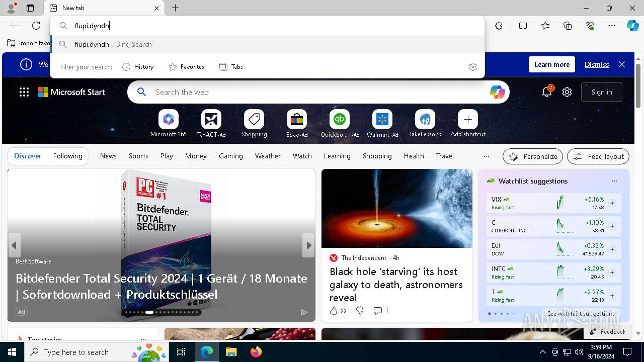644x362 pixels.
Task: Click the Sign in button
Action: click(602, 92)
